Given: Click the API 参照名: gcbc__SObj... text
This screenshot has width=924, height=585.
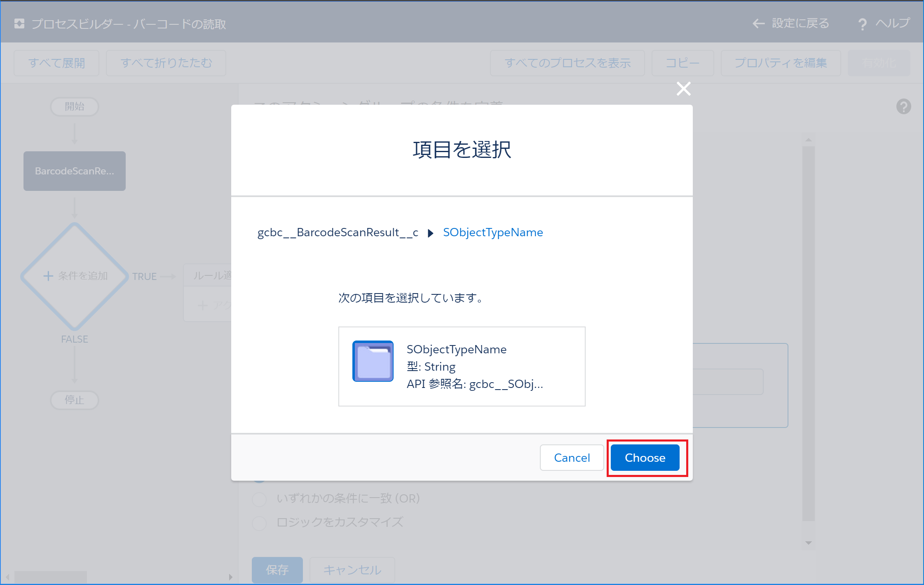Looking at the screenshot, I should tap(475, 384).
